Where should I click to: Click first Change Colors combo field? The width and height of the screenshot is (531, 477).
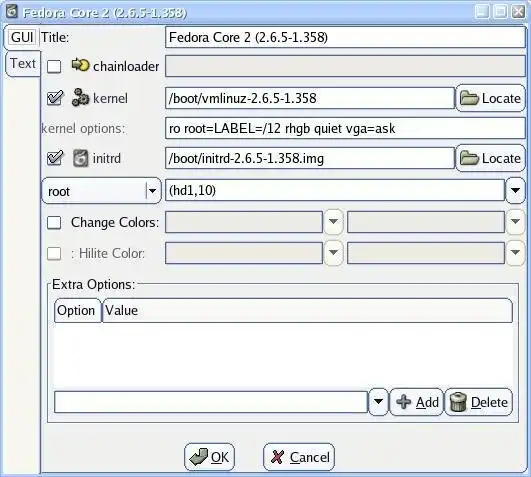pyautogui.click(x=244, y=222)
